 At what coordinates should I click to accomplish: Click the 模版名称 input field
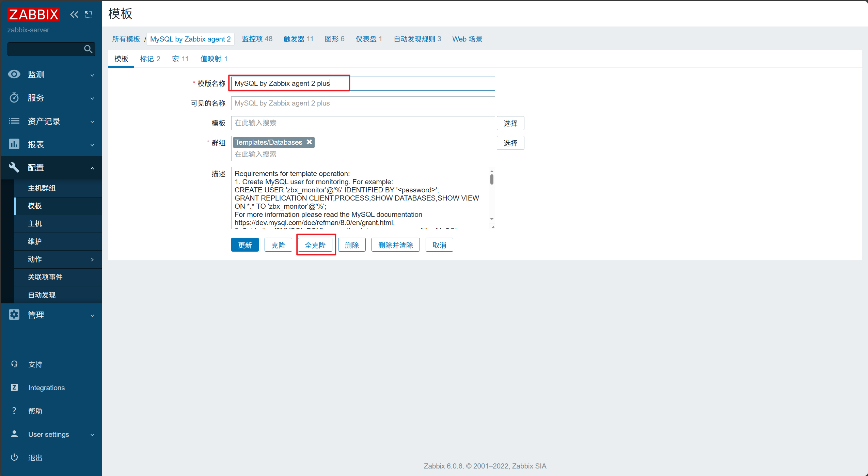pos(363,83)
